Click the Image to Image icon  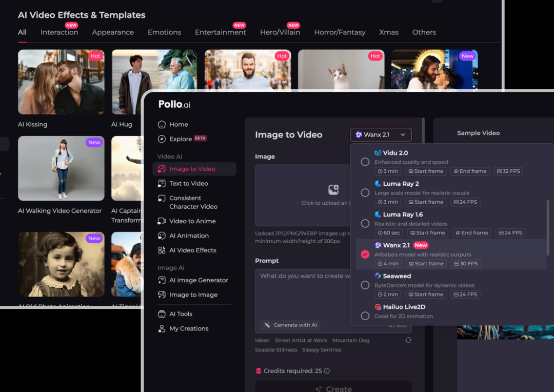click(162, 295)
